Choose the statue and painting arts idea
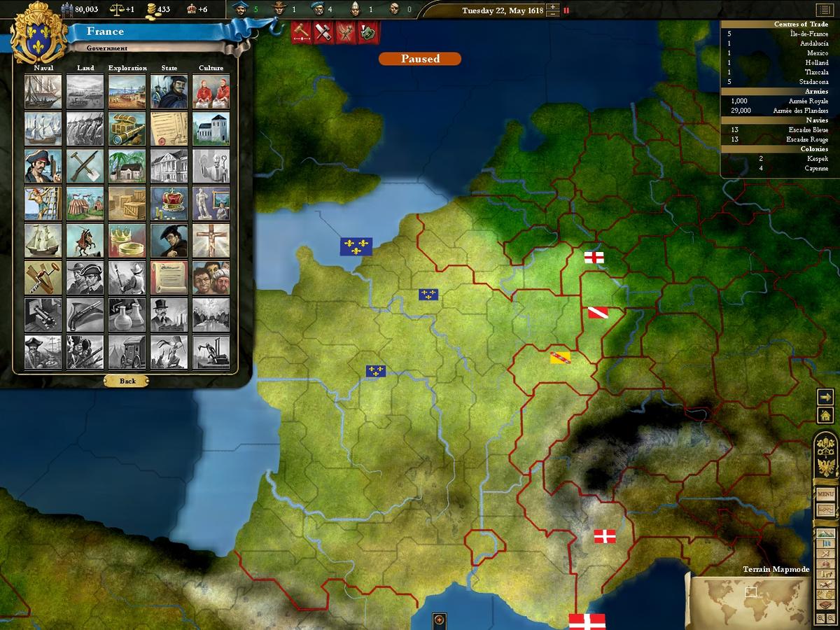Image resolution: width=840 pixels, height=630 pixels. [211, 203]
